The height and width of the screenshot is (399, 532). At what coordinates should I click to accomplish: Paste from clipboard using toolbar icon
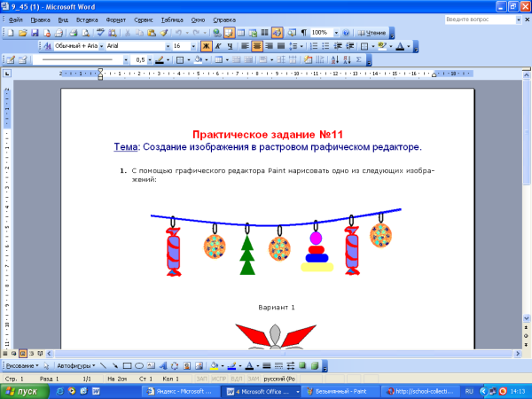tap(152, 33)
